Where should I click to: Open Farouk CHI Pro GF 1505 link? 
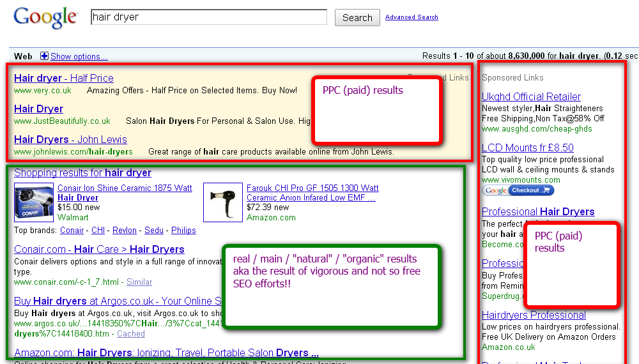312,193
